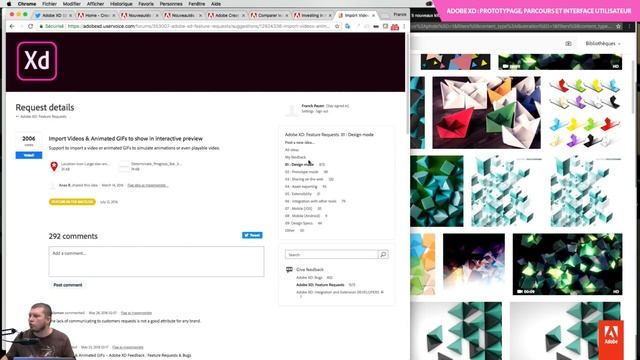This screenshot has height=360, width=640.
Task: Open the Fenêtre menu
Action: [197, 4]
